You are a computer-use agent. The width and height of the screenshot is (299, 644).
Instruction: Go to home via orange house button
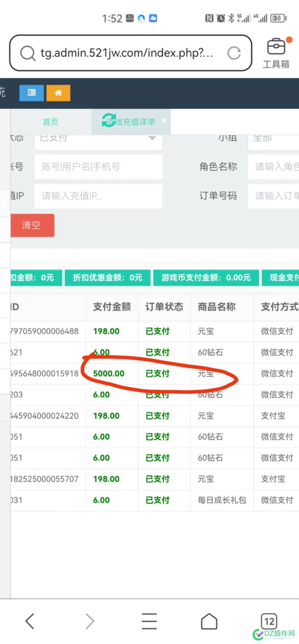point(58,93)
